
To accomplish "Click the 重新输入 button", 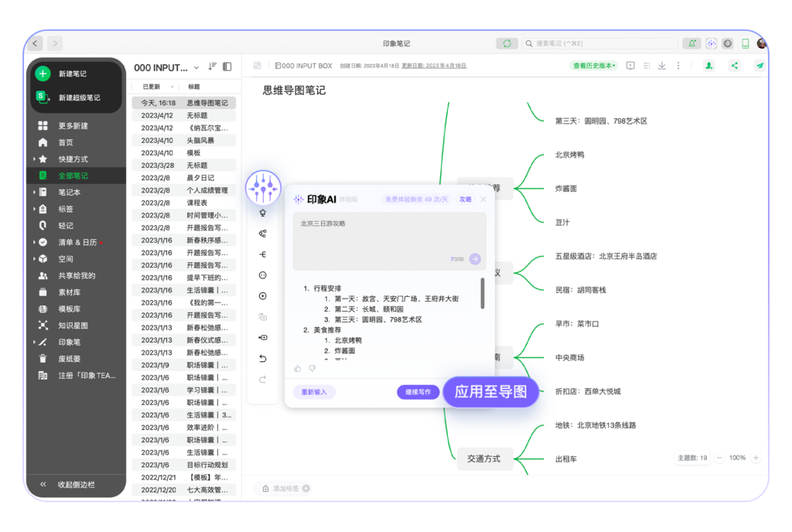I will [314, 392].
